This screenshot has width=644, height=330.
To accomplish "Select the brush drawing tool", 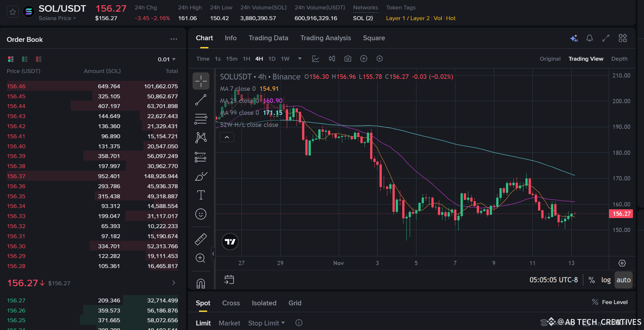I will coord(201,176).
